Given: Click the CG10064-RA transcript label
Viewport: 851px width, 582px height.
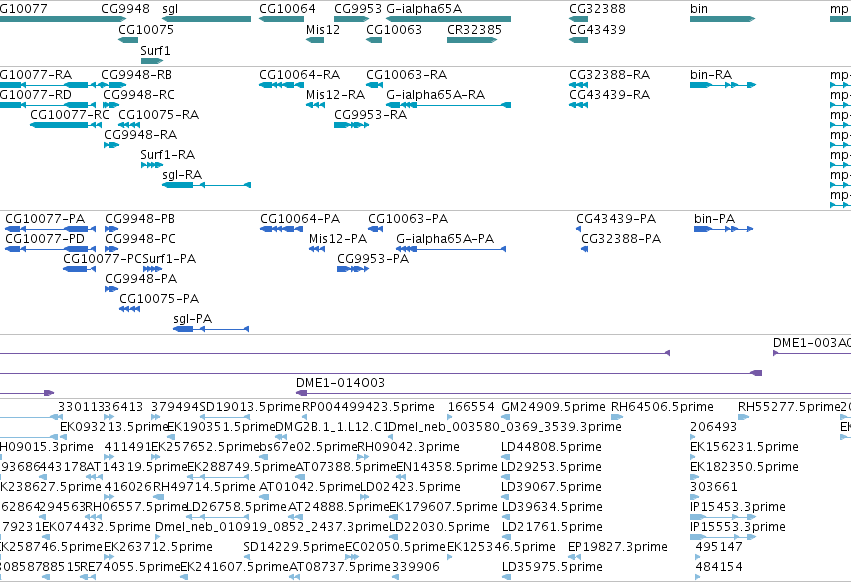Looking at the screenshot, I should pos(300,74).
